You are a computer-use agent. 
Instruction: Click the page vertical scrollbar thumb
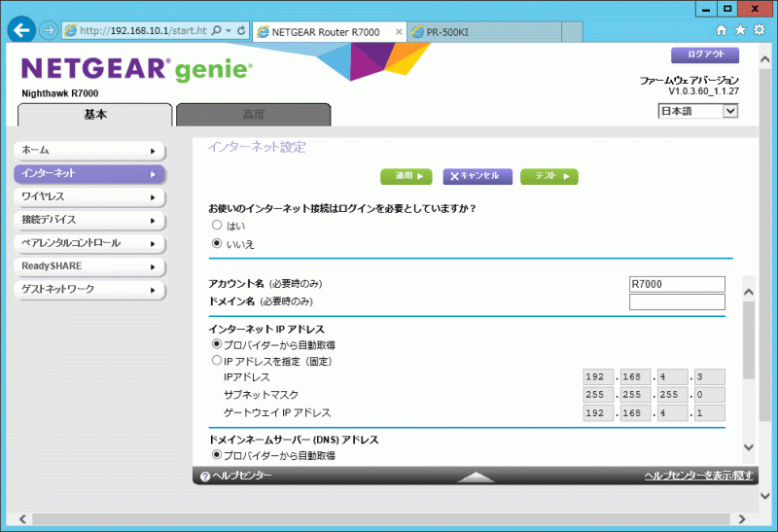748,340
